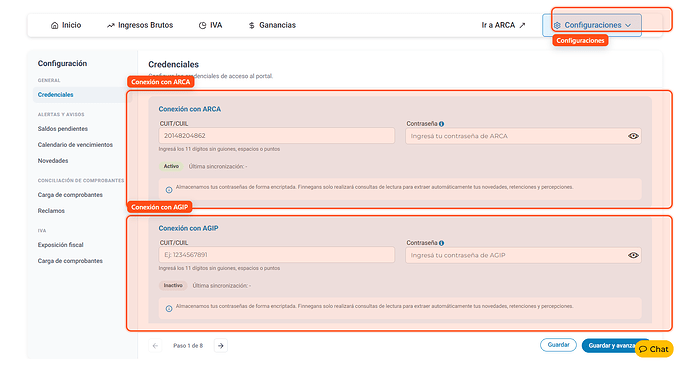The image size is (690, 366).
Task: Click the Configuraciones gear icon
Action: pos(557,26)
